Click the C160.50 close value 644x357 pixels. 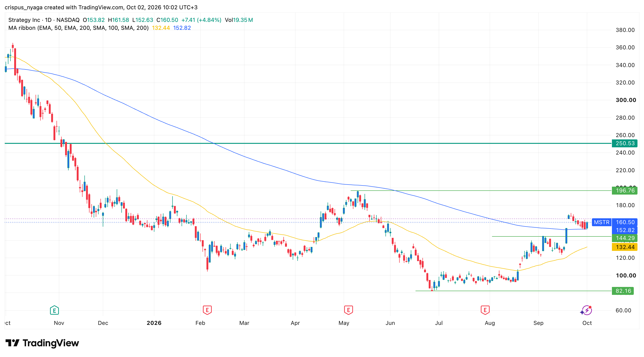(167, 20)
